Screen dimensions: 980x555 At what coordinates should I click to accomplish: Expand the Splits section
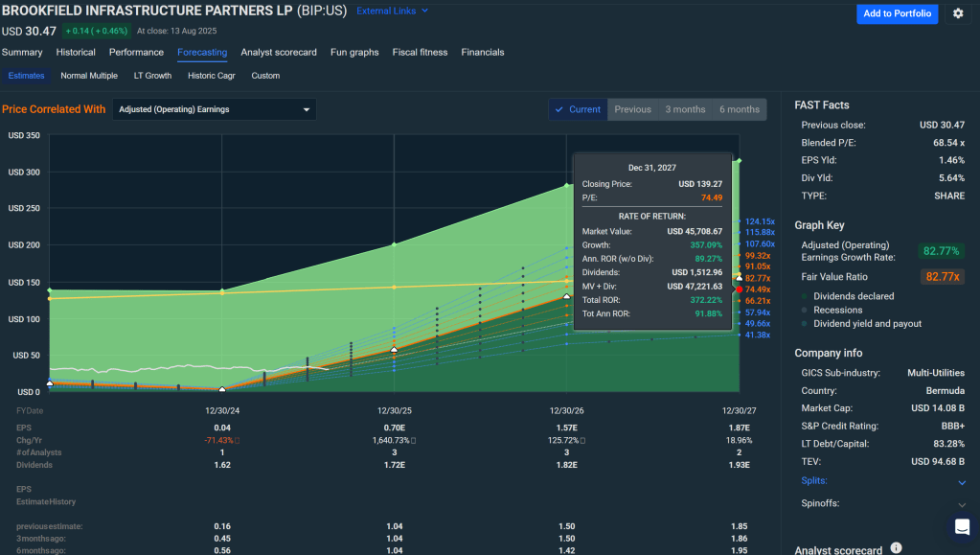point(962,481)
